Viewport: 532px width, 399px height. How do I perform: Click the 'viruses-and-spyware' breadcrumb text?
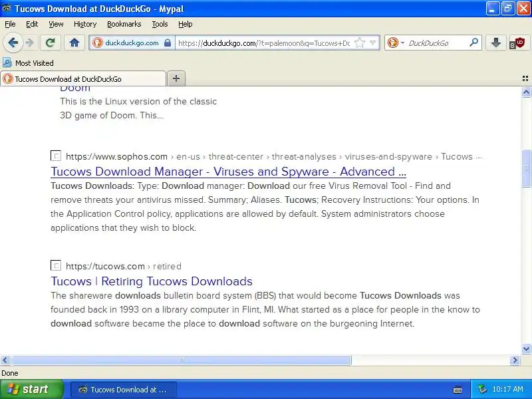tap(388, 156)
